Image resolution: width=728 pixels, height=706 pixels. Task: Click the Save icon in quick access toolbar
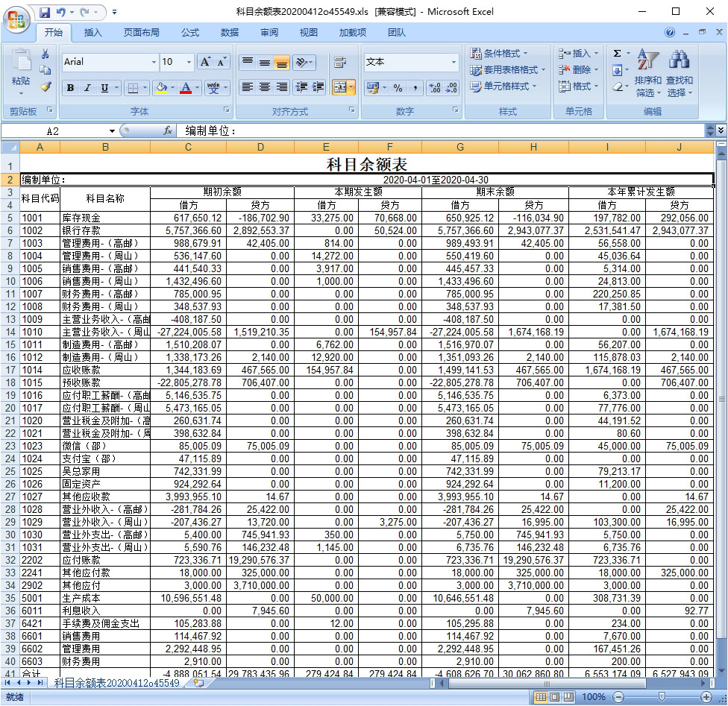pyautogui.click(x=45, y=12)
